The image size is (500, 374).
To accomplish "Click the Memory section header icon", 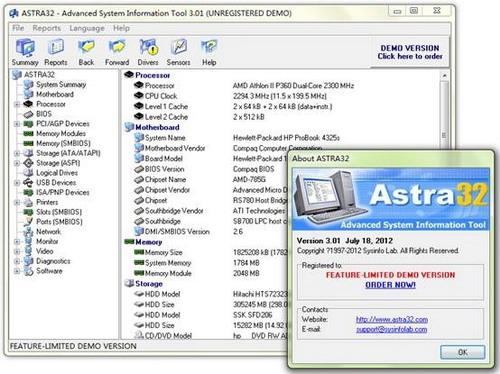I will tap(129, 242).
